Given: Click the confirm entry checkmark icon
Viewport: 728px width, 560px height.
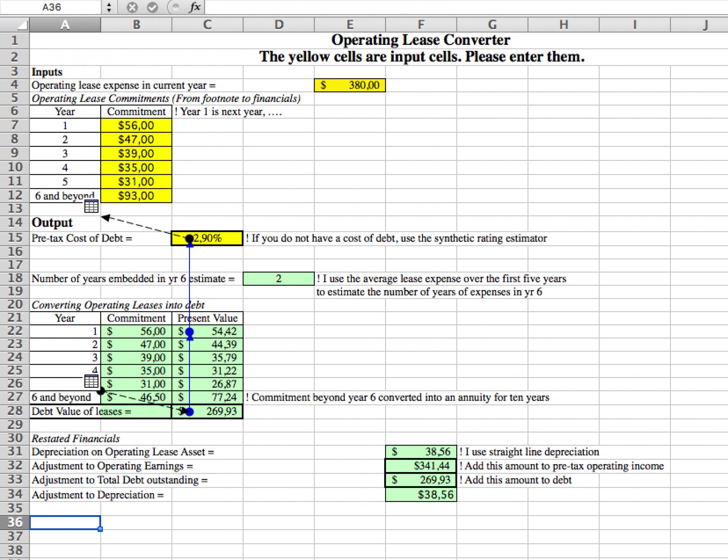Looking at the screenshot, I should coord(152,7).
